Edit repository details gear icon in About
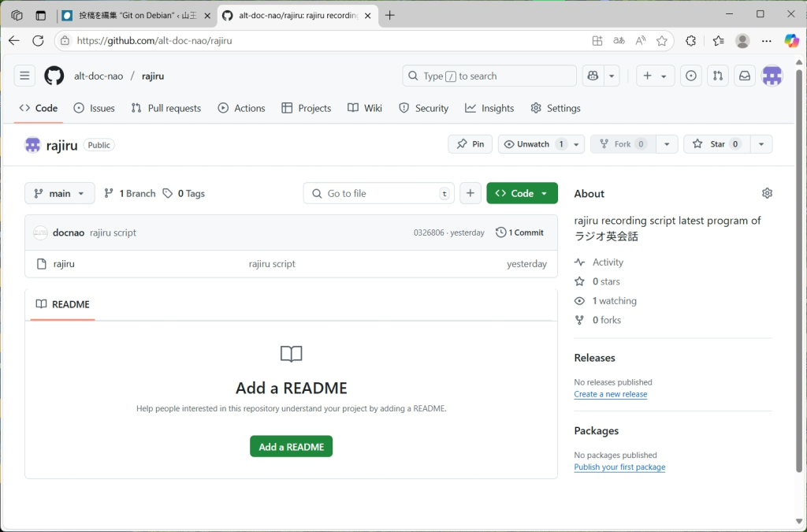 [767, 193]
